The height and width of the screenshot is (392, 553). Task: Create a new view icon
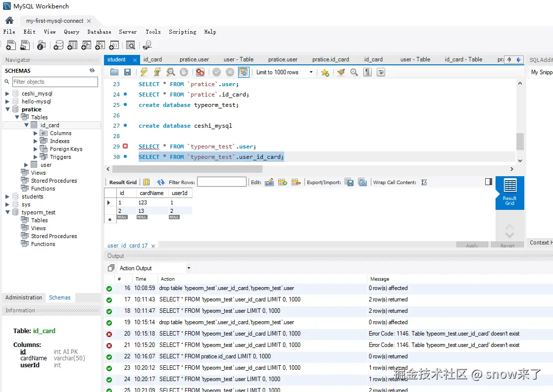coord(86,45)
